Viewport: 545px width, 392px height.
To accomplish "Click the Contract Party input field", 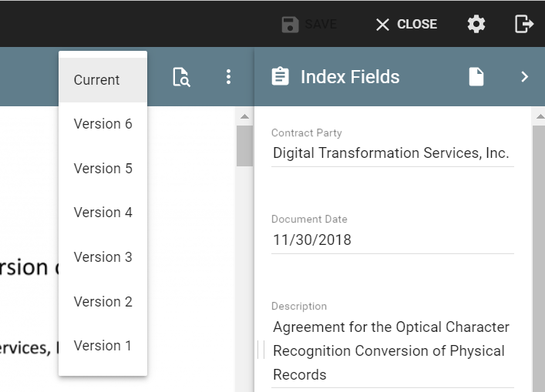I will pyautogui.click(x=392, y=153).
